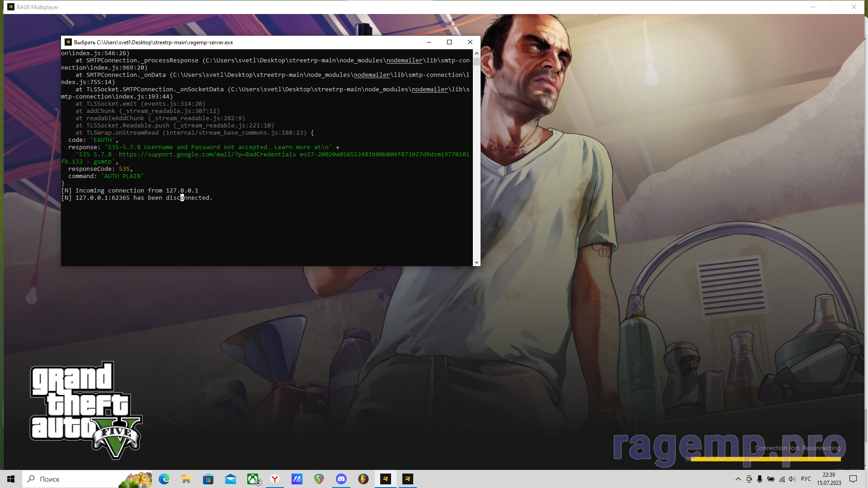
Task: Launch Microsoft Edge from the taskbar
Action: point(164,479)
